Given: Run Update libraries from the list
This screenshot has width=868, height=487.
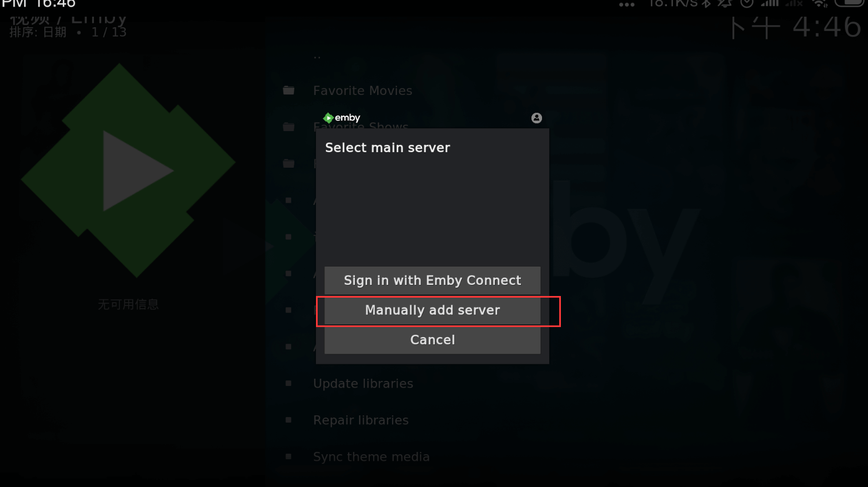Looking at the screenshot, I should pyautogui.click(x=363, y=384).
